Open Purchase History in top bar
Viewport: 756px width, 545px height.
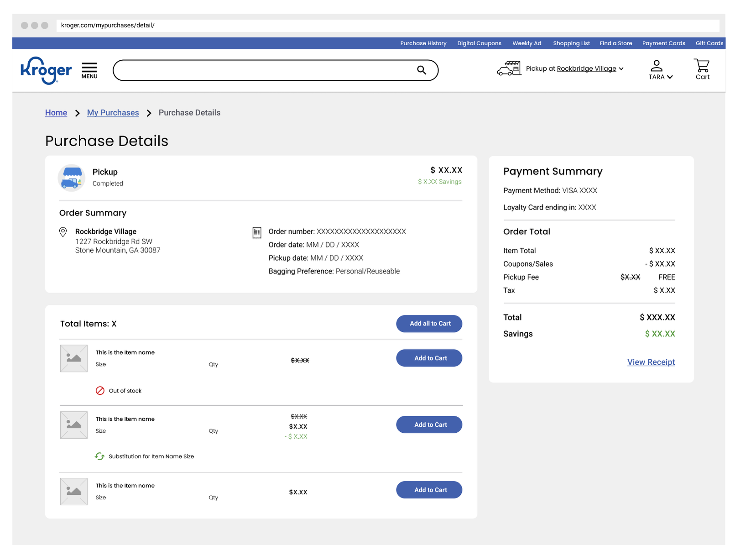point(423,43)
